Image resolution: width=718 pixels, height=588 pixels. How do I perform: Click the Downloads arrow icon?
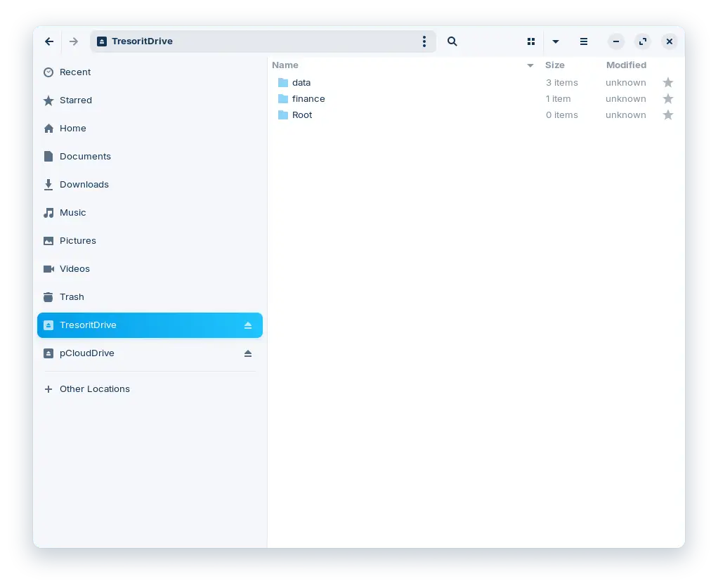[x=48, y=185]
